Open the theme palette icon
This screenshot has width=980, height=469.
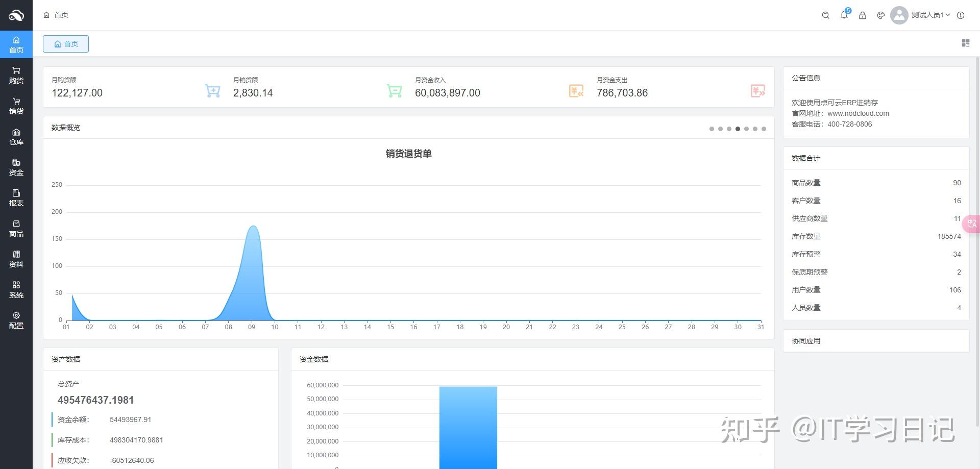click(880, 15)
